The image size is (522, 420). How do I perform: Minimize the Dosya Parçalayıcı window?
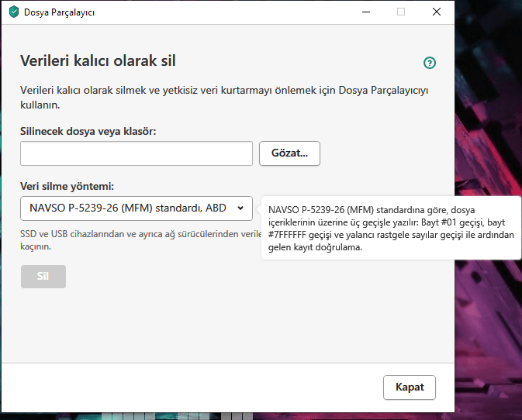366,12
